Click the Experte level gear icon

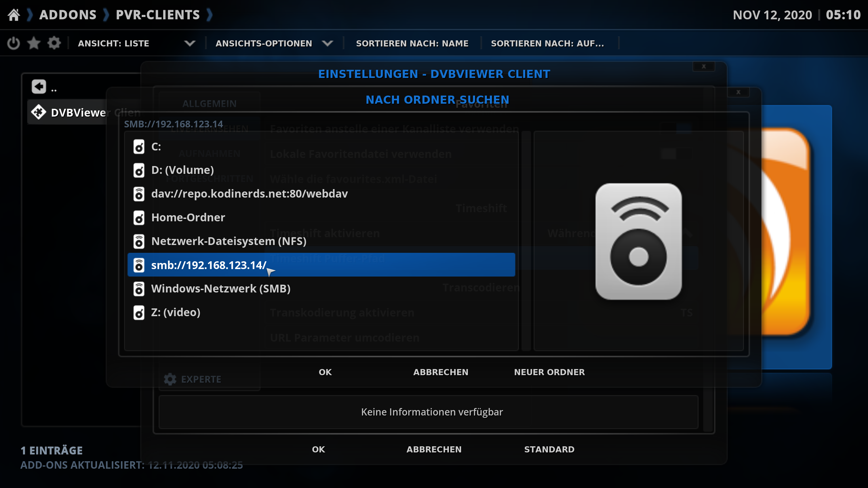(170, 379)
